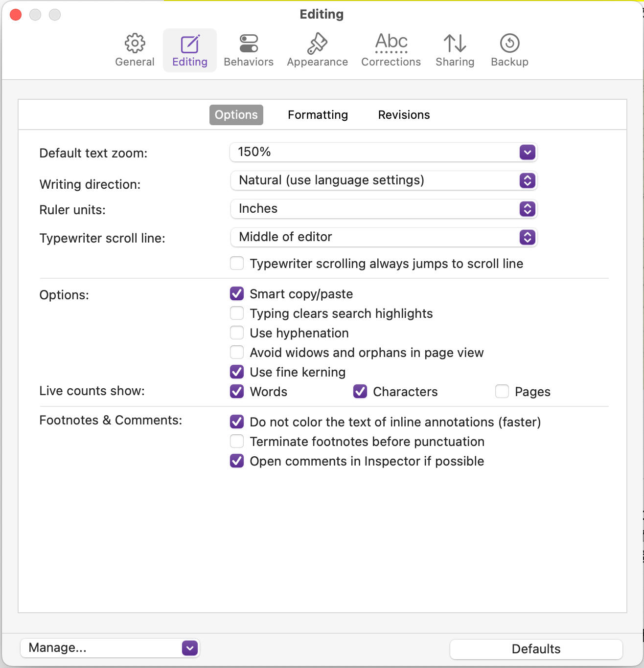
Task: Open Corrections Abc icon
Action: click(391, 44)
